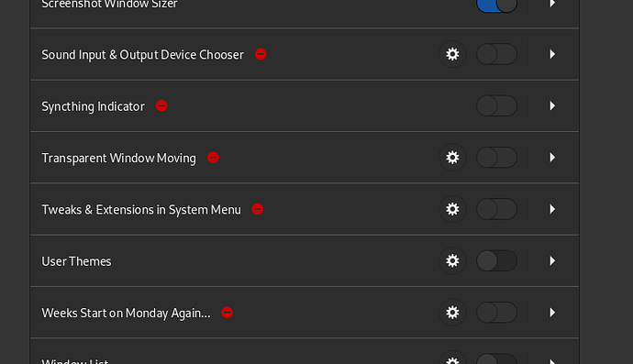The image size is (633, 364).
Task: Enable the Syncthing Indicator switch
Action: click(x=496, y=105)
